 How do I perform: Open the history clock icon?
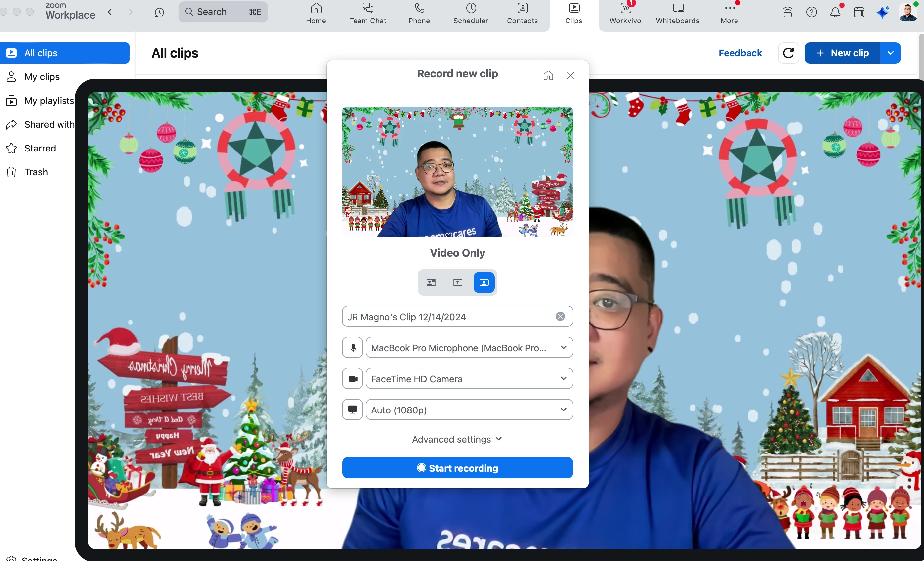[159, 12]
